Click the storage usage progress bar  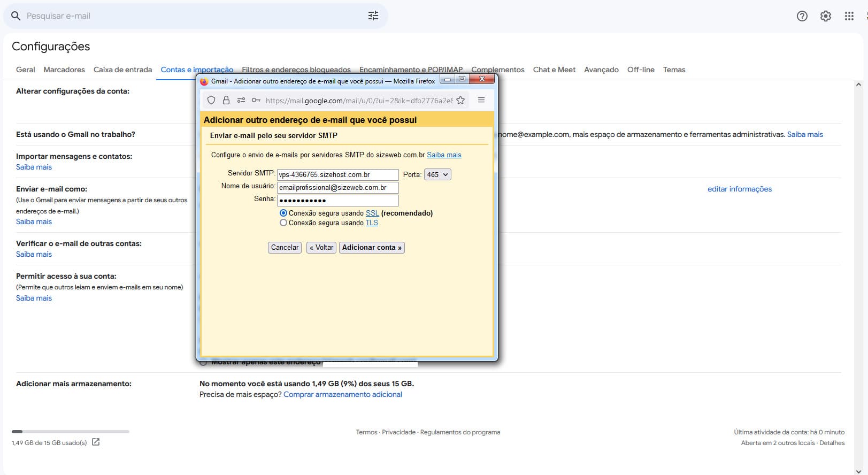click(x=71, y=432)
